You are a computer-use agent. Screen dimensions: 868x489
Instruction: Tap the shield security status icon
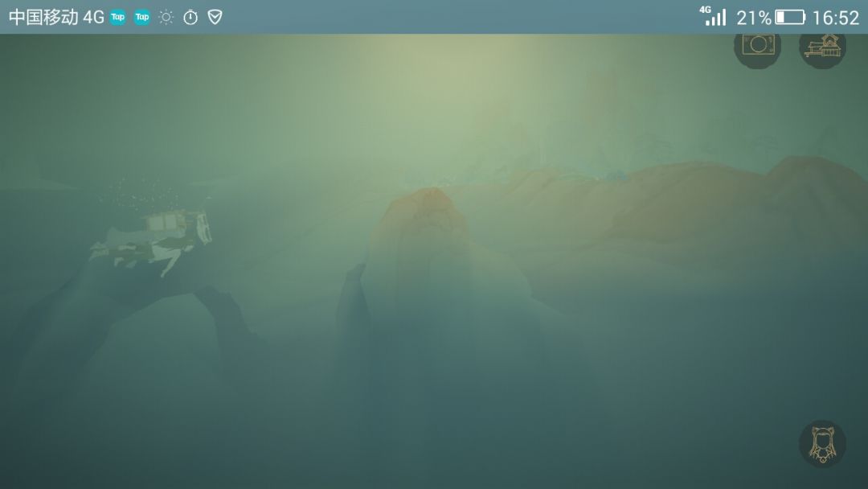pos(215,17)
